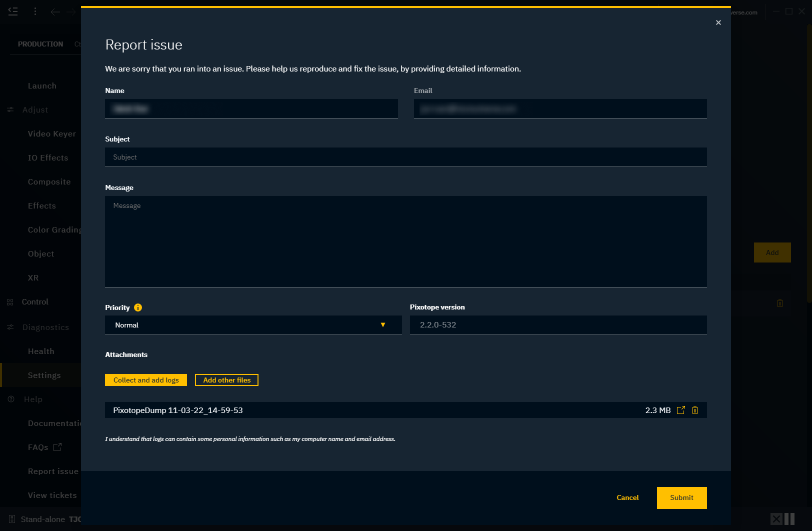812x531 pixels.
Task: Open PixotopeDump attachment in external viewer
Action: coord(681,410)
